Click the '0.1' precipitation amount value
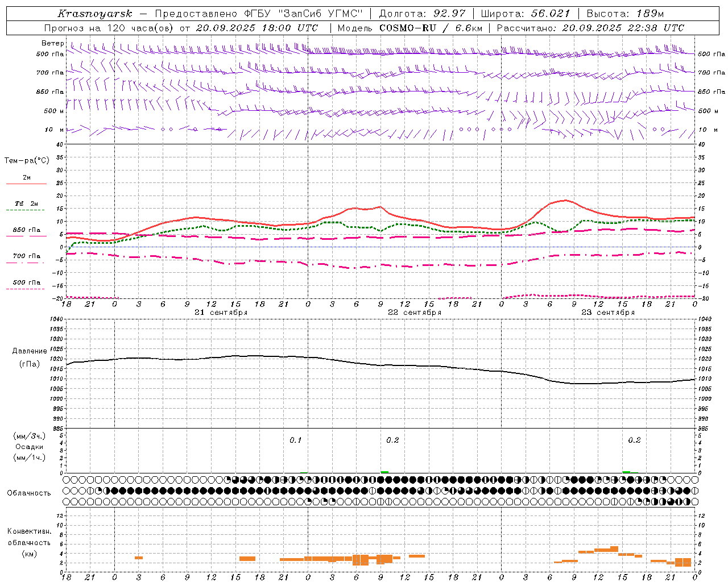 coord(296,440)
